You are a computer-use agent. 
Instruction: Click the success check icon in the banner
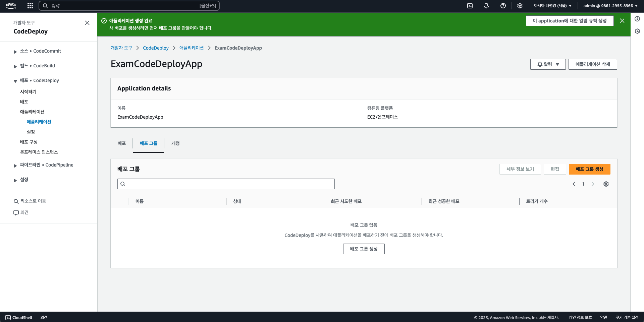coord(104,21)
